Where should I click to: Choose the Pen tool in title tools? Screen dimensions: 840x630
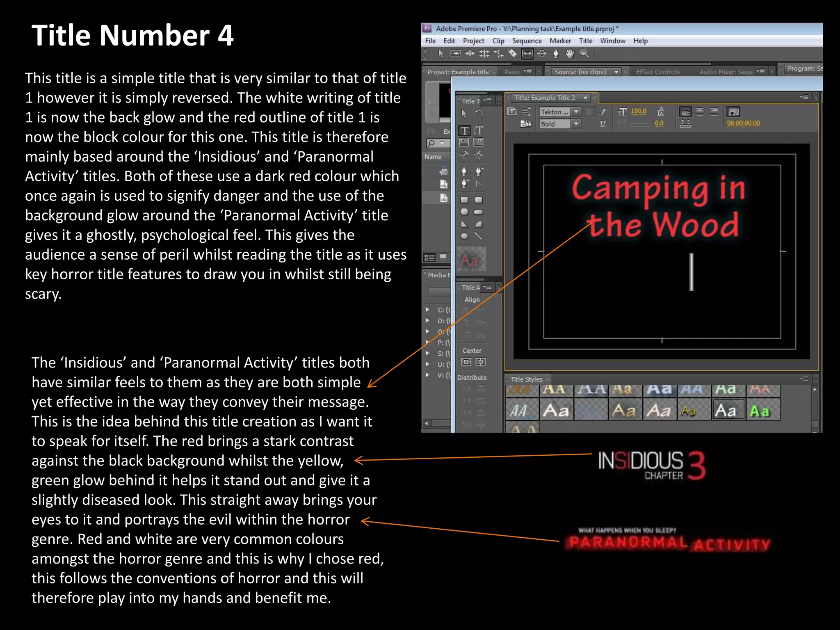pos(464,171)
